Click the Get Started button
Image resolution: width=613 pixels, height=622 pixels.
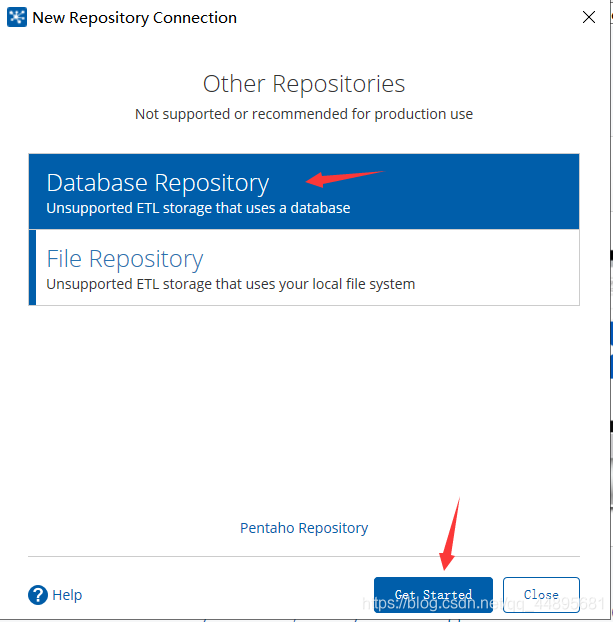click(433, 595)
